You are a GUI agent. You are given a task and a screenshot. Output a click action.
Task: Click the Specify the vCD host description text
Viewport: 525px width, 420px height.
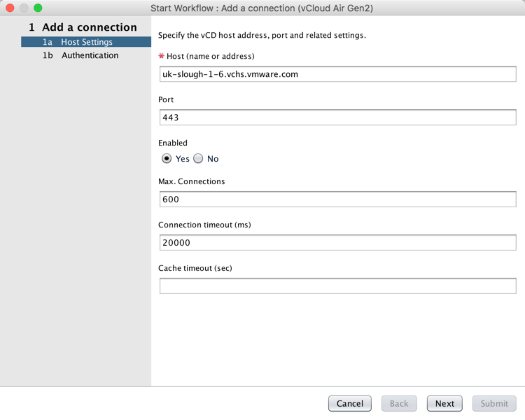[262, 35]
